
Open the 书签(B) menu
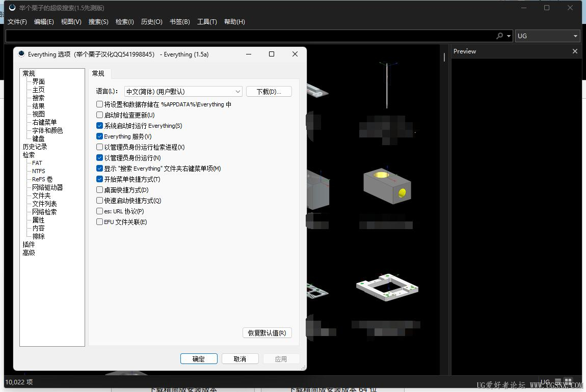coord(180,22)
